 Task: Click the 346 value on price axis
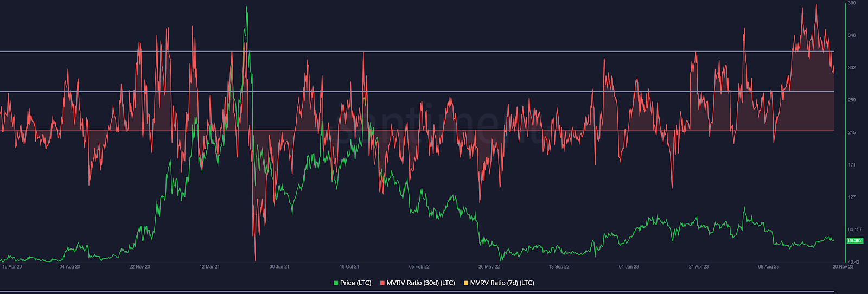click(x=852, y=35)
